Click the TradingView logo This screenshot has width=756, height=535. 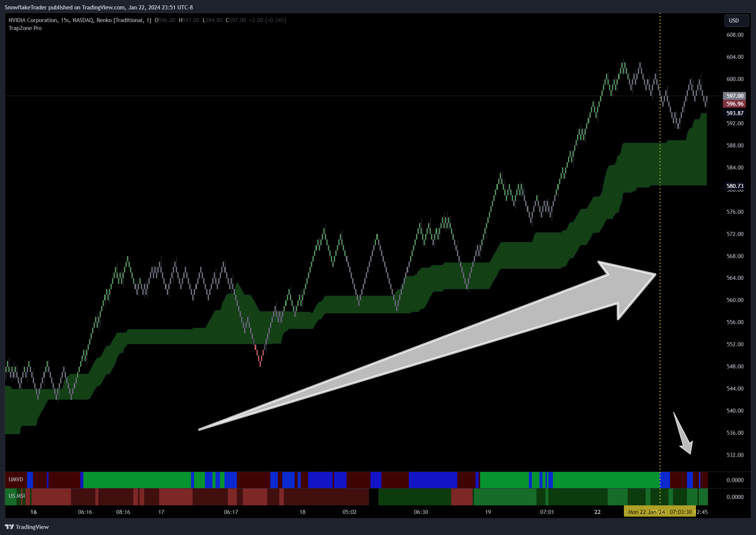pos(27,527)
